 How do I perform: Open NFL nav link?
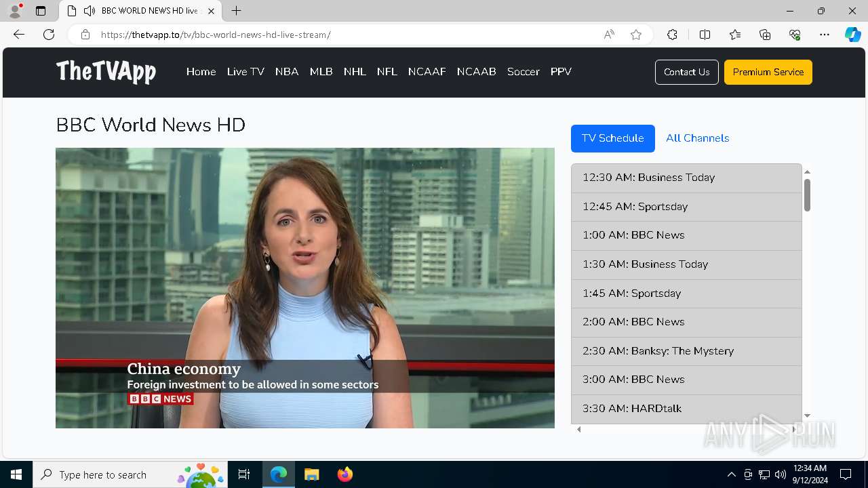point(387,72)
